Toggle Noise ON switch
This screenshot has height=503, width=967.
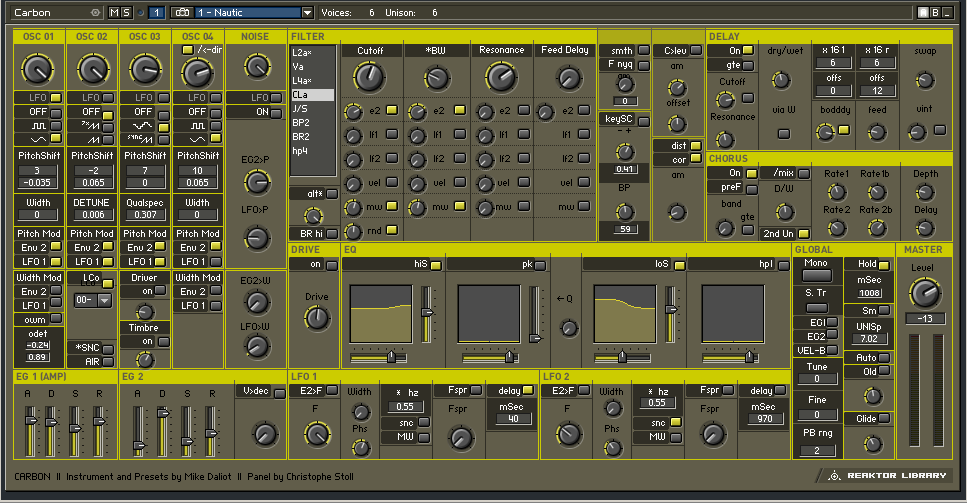(x=275, y=112)
